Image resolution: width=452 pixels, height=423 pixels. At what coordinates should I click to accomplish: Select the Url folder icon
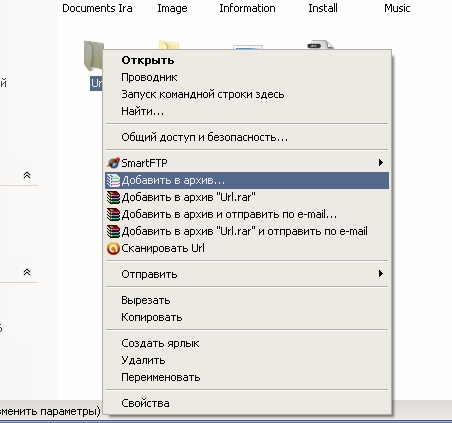pos(93,55)
